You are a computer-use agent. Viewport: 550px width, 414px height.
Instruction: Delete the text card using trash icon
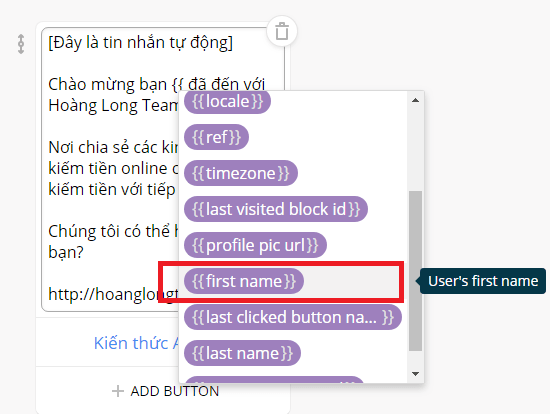[282, 32]
